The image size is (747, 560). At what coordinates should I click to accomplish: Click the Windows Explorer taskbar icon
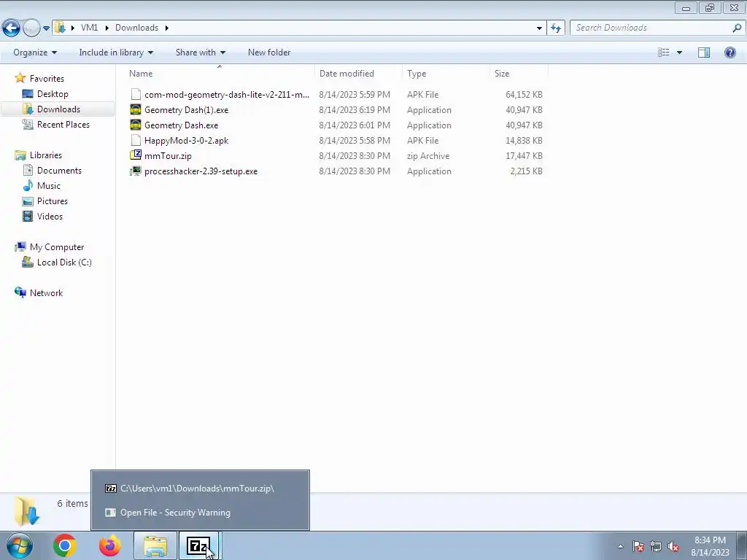coord(155,545)
